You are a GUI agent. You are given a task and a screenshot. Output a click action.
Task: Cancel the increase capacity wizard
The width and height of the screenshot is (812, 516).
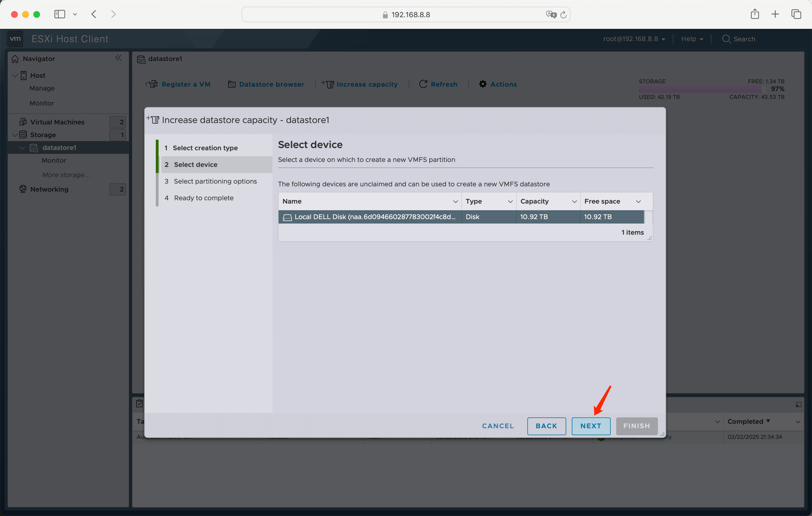tap(498, 426)
